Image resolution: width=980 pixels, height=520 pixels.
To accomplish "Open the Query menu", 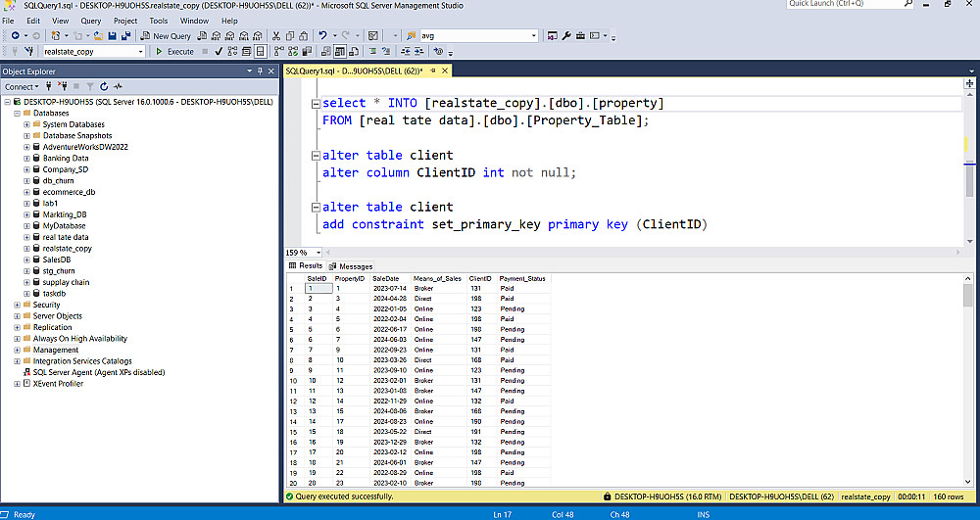I will pos(90,21).
